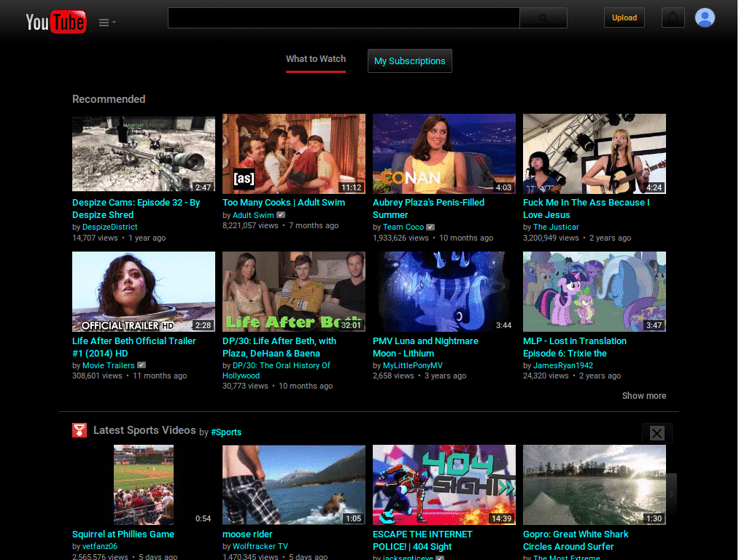The image size is (747, 560).
Task: Open the JamesRyan1942 channel link
Action: [563, 366]
